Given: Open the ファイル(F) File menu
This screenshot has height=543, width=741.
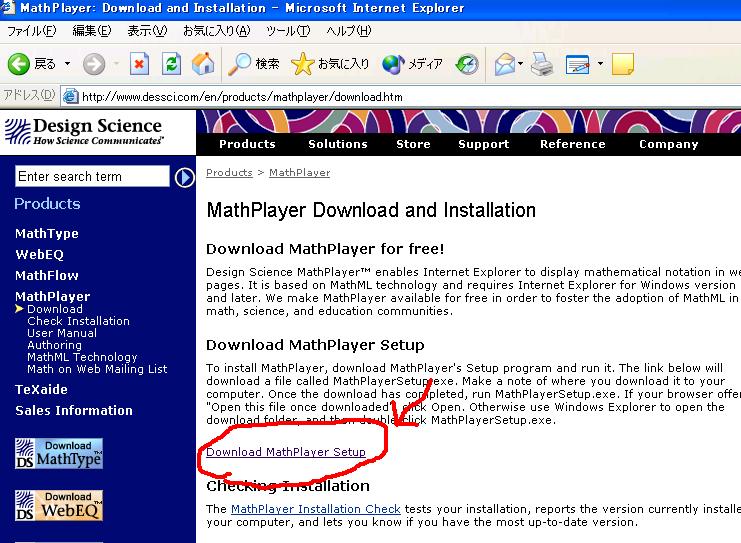Looking at the screenshot, I should point(31,31).
